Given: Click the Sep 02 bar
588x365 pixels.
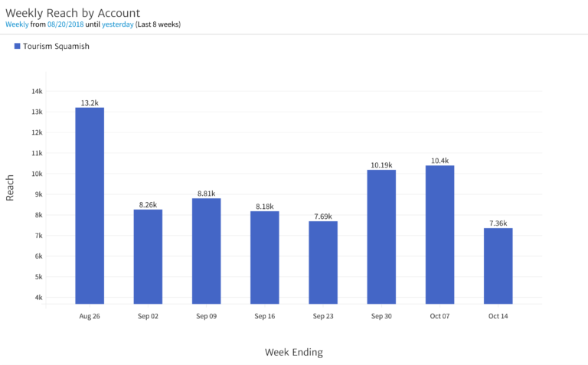Looking at the screenshot, I should (x=148, y=256).
